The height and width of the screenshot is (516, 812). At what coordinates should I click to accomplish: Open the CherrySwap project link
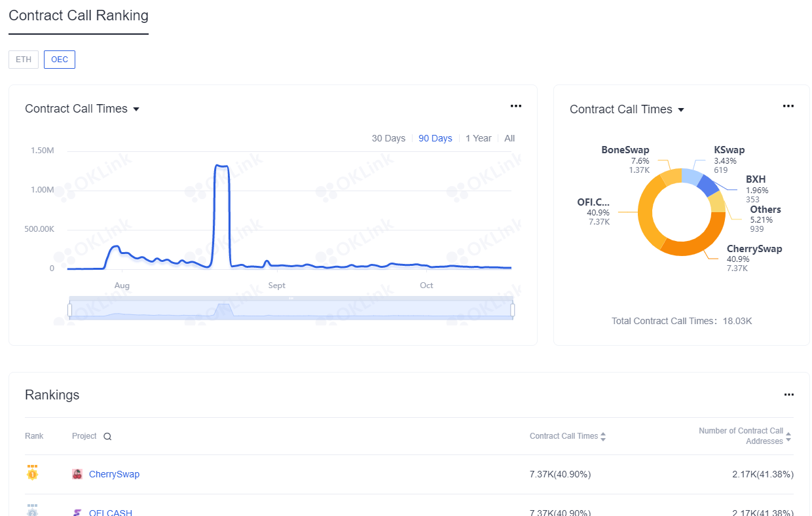tap(114, 474)
